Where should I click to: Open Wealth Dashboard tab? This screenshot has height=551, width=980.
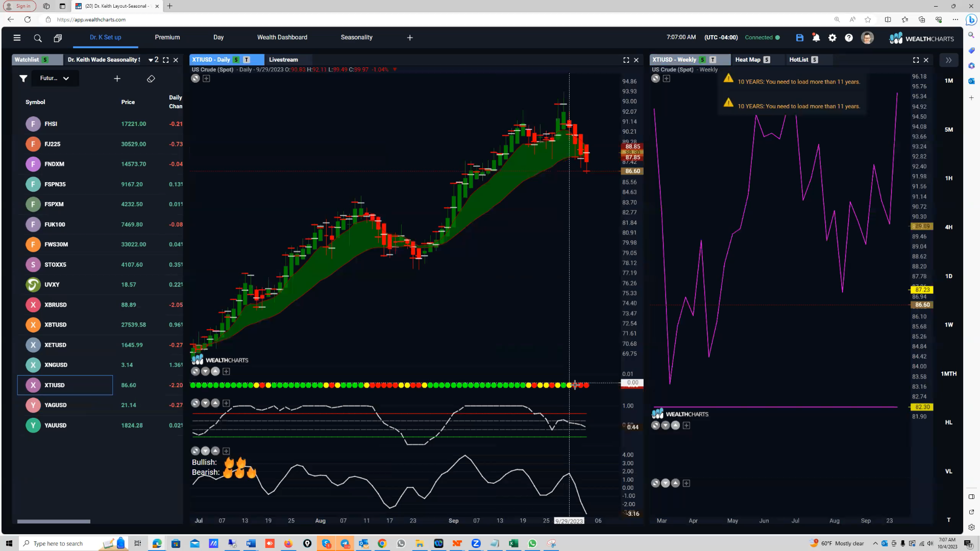tap(282, 37)
